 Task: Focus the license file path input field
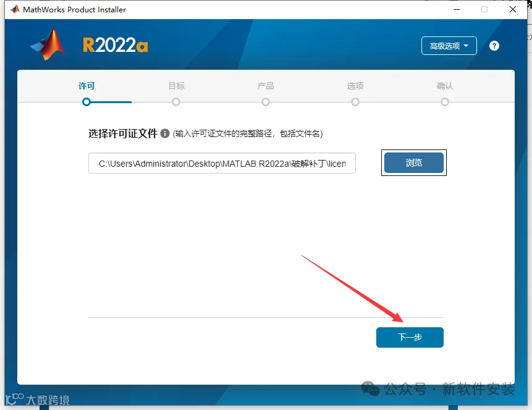(222, 163)
